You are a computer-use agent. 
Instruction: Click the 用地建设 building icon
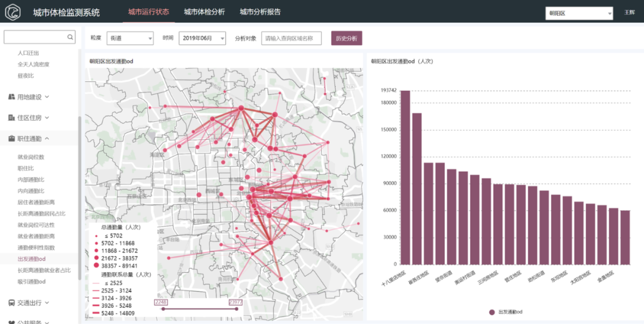(x=11, y=97)
